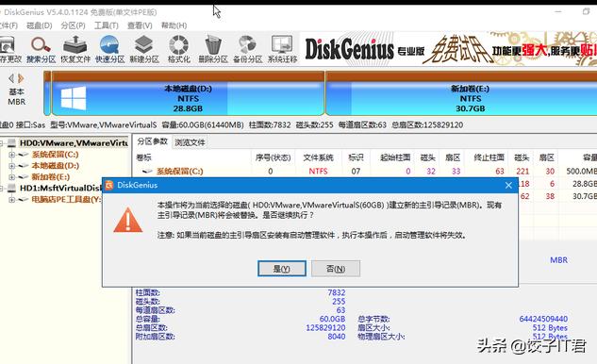Click the 标识 column header
Image resolution: width=597 pixels, height=364 pixels.
click(x=356, y=157)
